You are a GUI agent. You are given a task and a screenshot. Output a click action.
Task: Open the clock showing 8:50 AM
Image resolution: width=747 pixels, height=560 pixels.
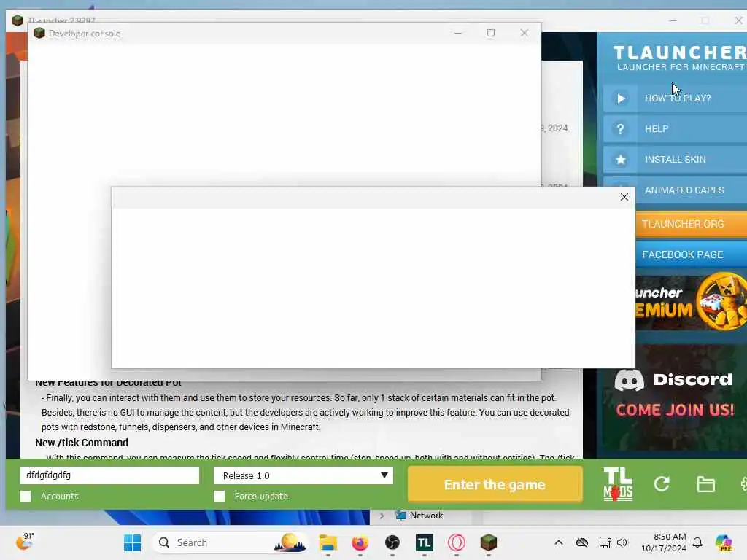point(663,542)
